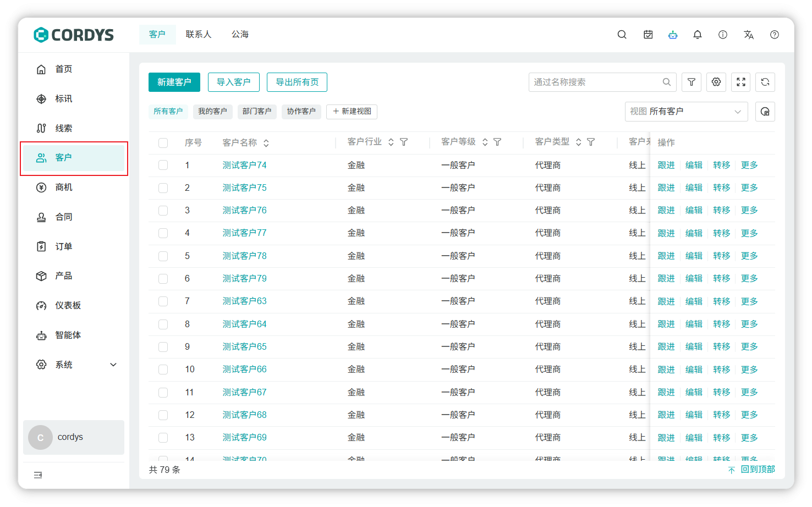This screenshot has height=507, width=812.
Task: Open the 公海 top tab
Action: click(240, 34)
